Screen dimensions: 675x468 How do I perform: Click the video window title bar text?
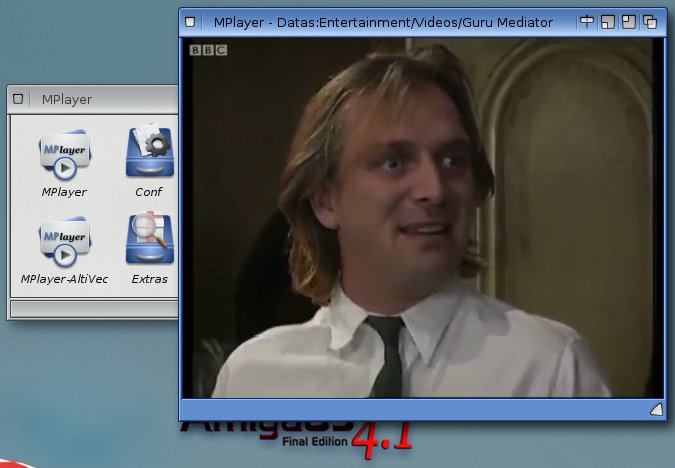point(382,22)
